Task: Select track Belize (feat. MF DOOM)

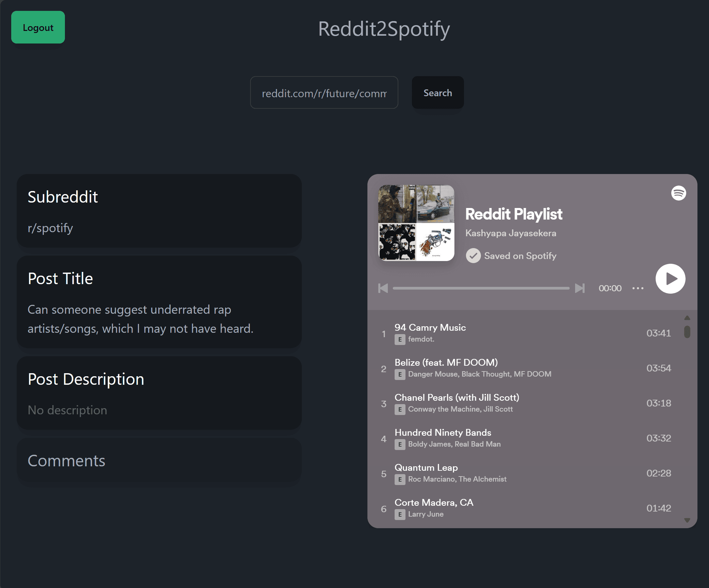Action: point(525,368)
